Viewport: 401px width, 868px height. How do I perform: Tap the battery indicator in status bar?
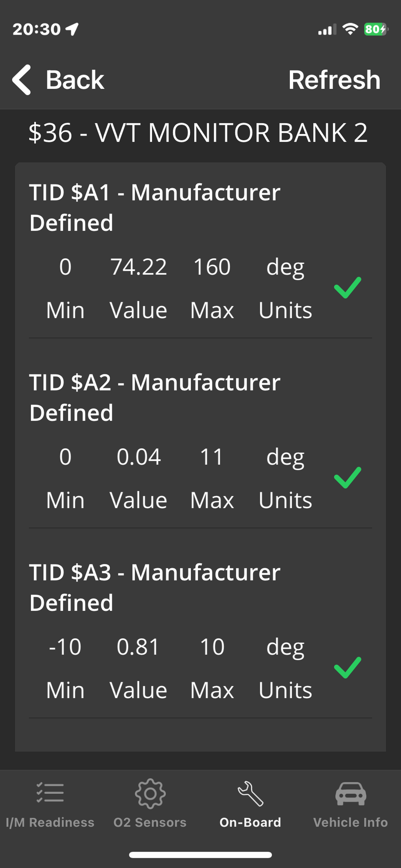click(375, 29)
